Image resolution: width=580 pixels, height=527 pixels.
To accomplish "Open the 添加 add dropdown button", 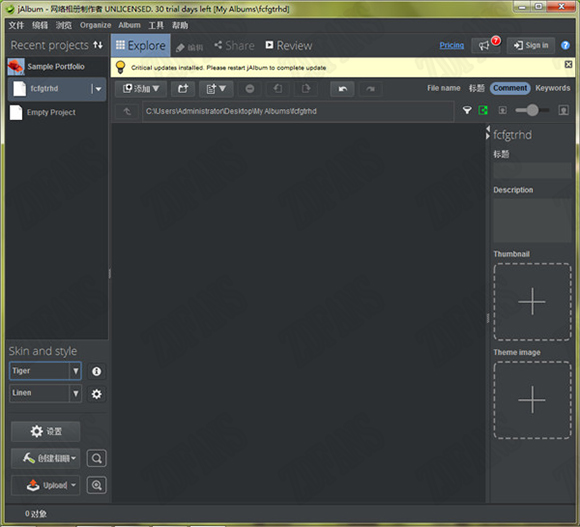I will point(141,89).
